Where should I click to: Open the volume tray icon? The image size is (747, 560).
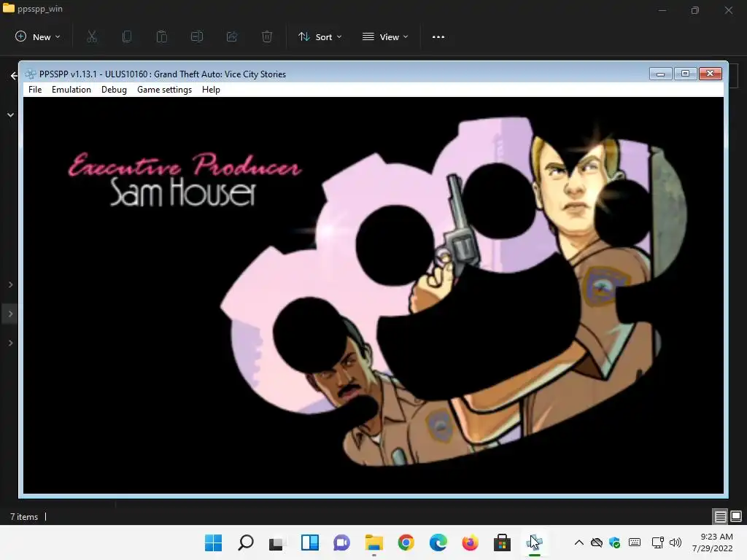675,542
